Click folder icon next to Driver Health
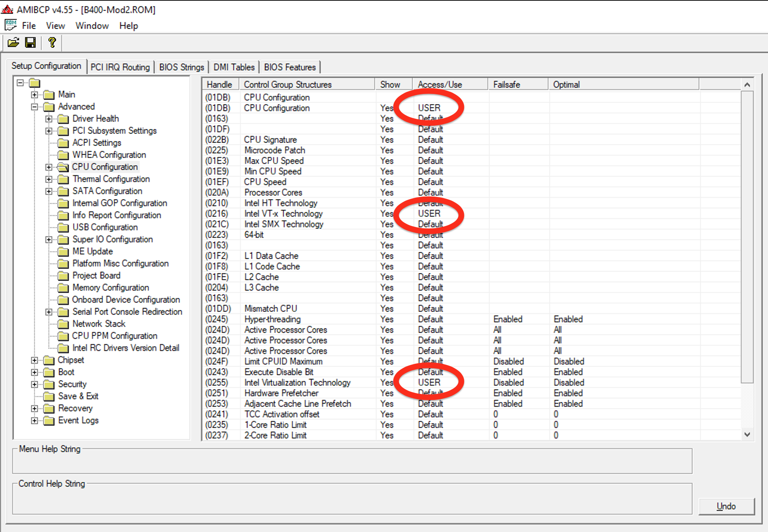Image resolution: width=768 pixels, height=532 pixels. click(63, 119)
